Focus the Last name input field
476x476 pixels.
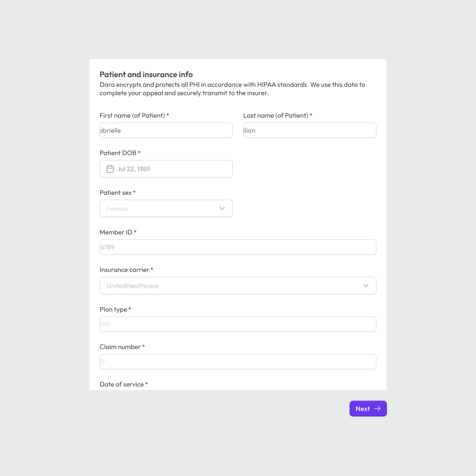click(310, 130)
